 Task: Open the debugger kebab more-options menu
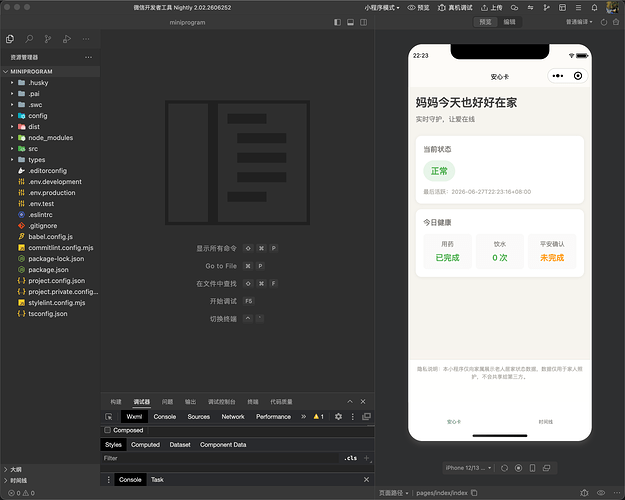(x=352, y=417)
